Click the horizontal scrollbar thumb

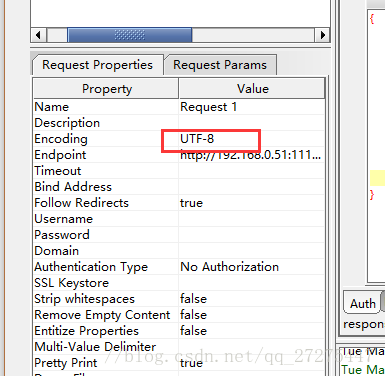coord(130,35)
